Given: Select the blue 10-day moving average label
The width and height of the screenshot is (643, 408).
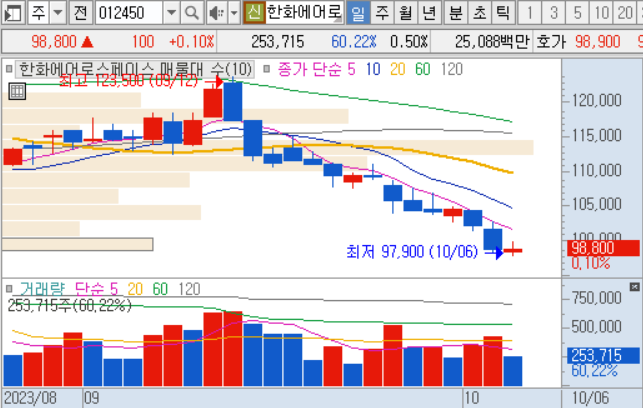Looking at the screenshot, I should 373,69.
